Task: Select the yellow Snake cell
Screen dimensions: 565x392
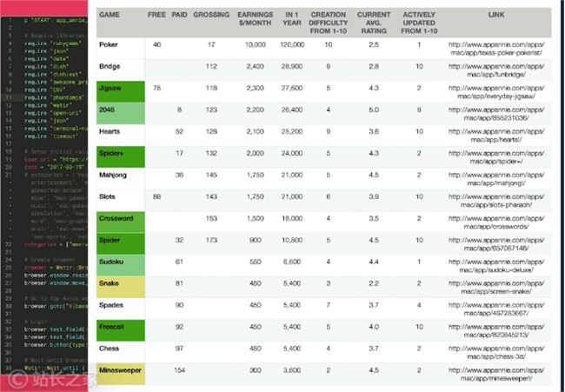Action: pos(120,284)
